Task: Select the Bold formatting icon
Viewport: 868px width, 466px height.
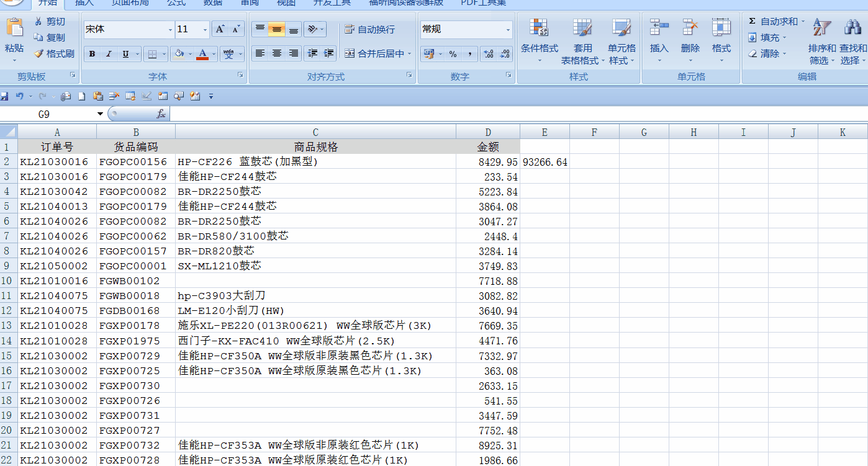Action: tap(91, 53)
